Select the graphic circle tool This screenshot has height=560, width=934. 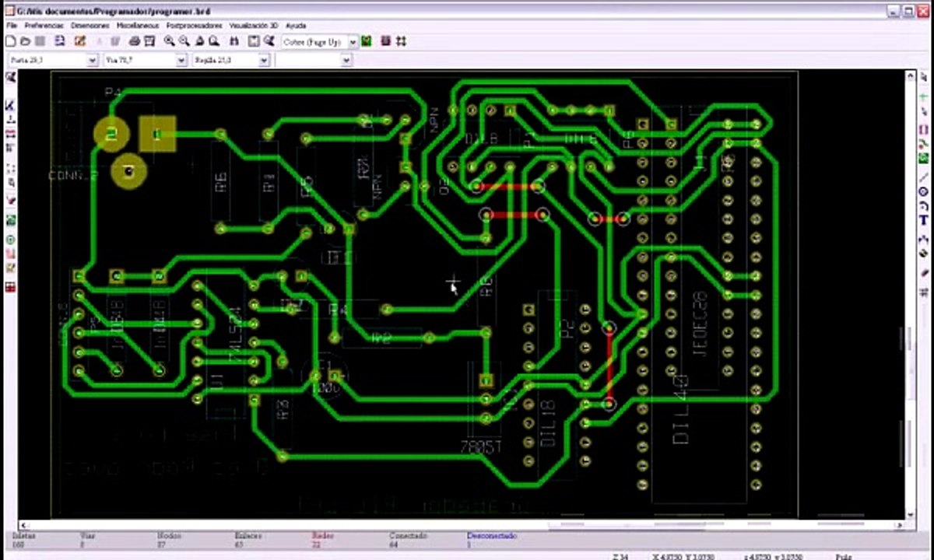pyautogui.click(x=924, y=191)
